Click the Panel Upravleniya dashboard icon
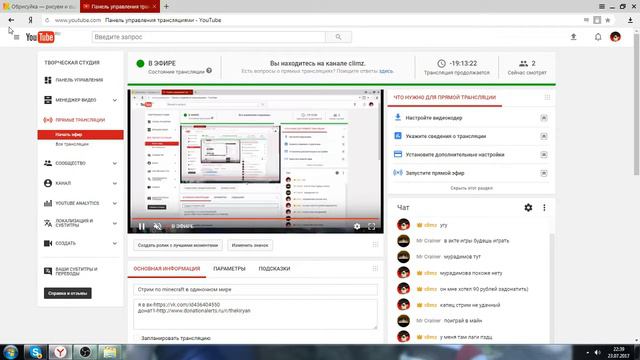 pos(48,80)
